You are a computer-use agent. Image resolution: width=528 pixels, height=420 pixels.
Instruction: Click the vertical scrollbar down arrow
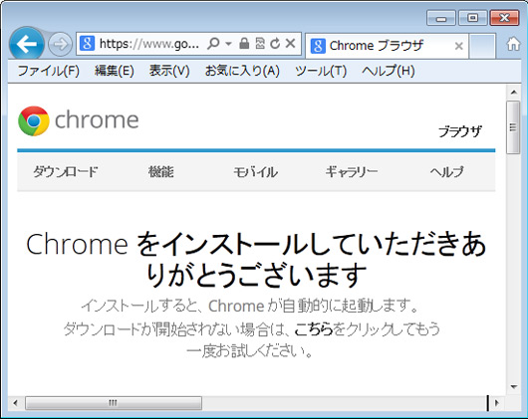514,387
